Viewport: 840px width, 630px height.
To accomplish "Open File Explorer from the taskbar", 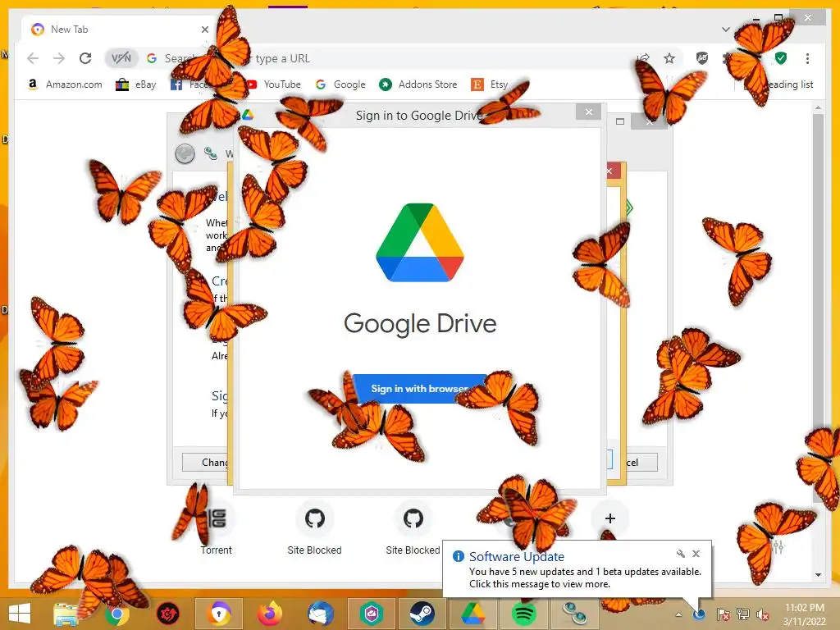I will pos(66,614).
